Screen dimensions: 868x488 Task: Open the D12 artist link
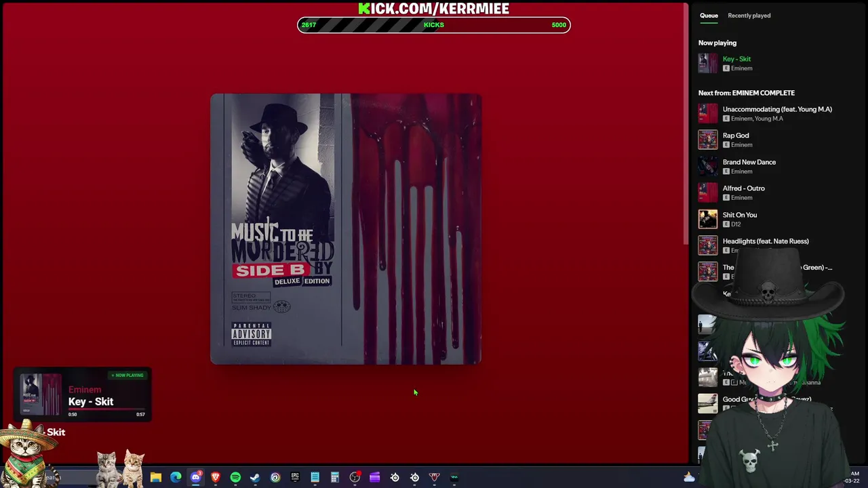[x=736, y=224]
